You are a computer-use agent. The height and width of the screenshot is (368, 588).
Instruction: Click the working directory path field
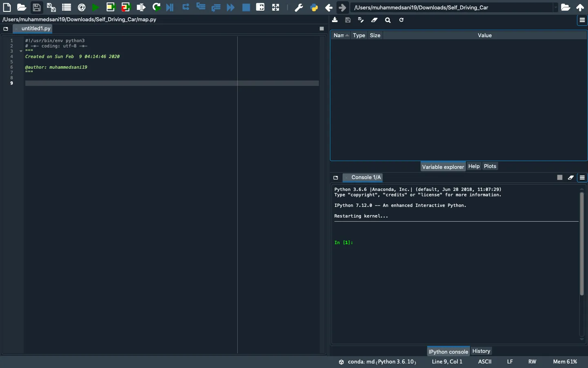452,7
